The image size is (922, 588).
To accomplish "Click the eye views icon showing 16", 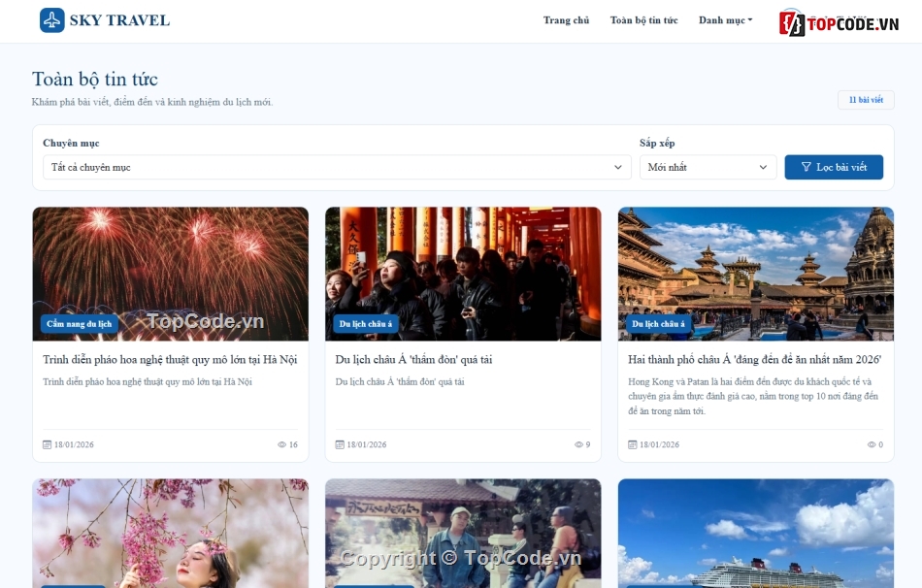I will pos(281,444).
